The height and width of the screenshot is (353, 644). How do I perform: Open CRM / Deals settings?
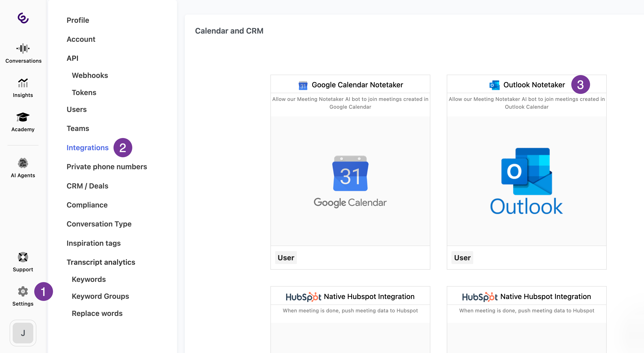pos(87,186)
